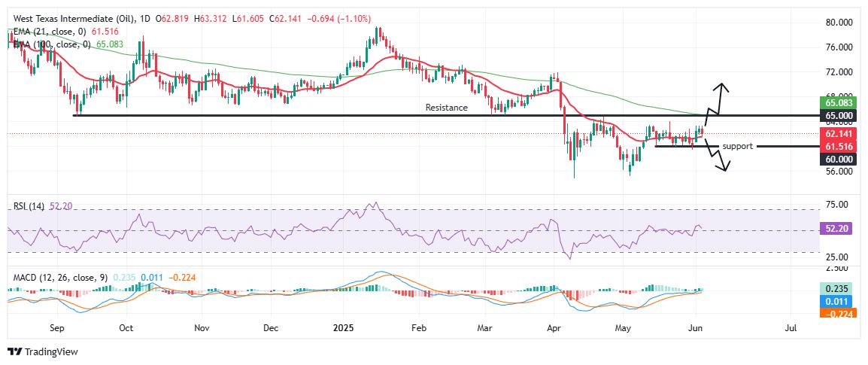The width and height of the screenshot is (868, 365).
Task: Select the green 65.083 EMA price tag
Action: [x=838, y=103]
